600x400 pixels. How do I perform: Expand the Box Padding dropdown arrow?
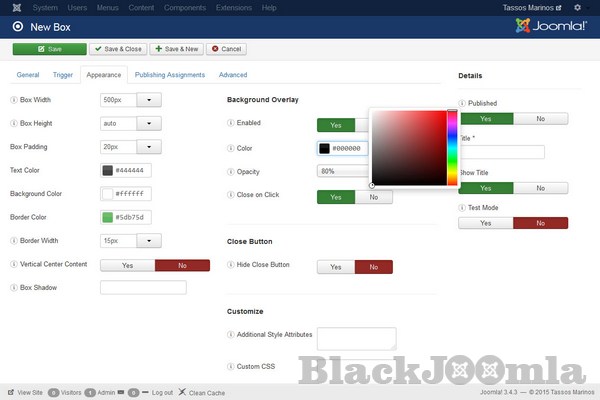tap(148, 146)
